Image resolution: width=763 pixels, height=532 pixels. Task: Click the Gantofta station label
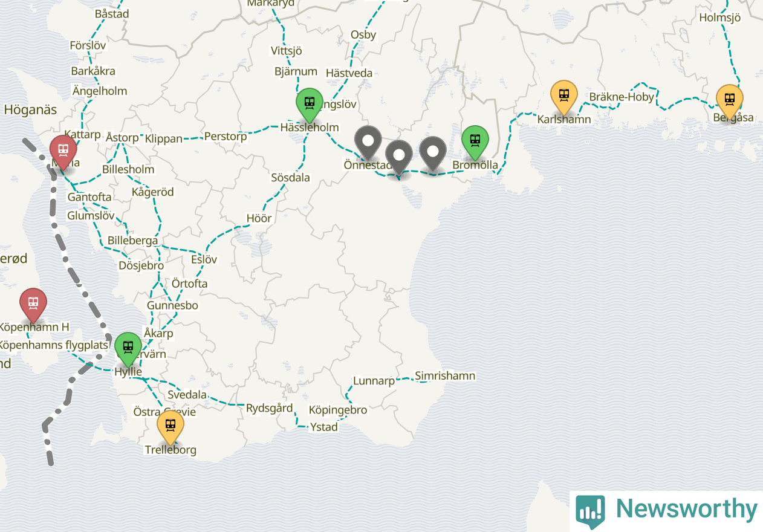(89, 197)
